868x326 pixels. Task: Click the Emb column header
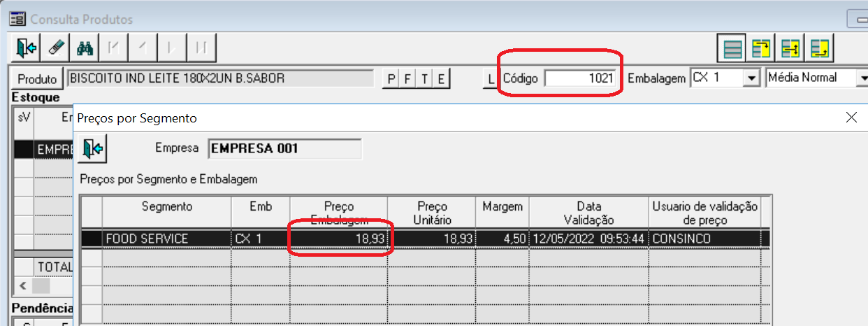[261, 213]
